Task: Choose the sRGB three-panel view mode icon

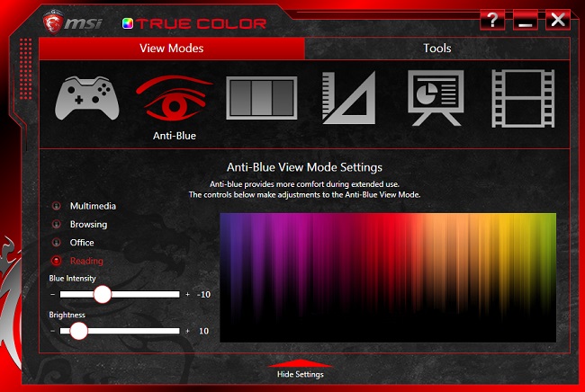Action: [x=262, y=98]
